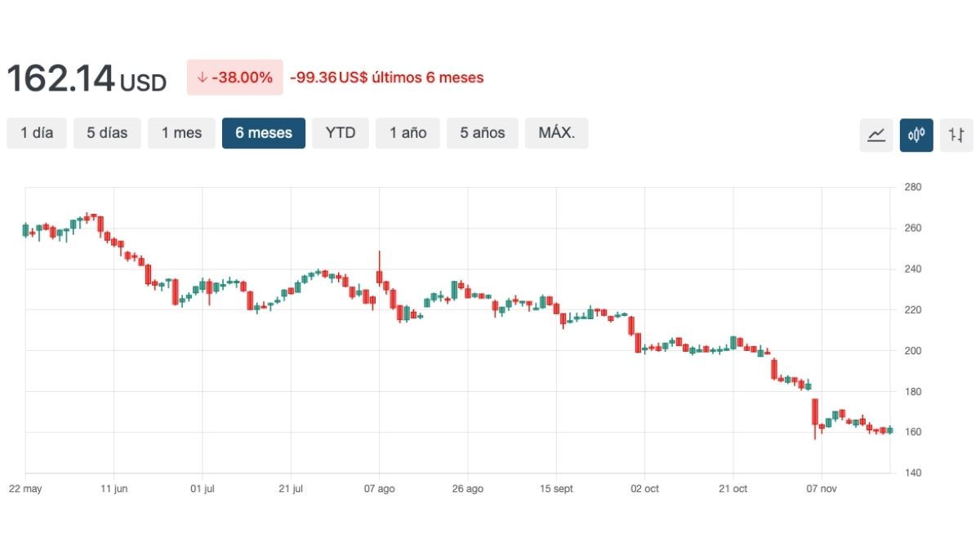Switch to line chart view
Screen dimensions: 980x551
[876, 135]
